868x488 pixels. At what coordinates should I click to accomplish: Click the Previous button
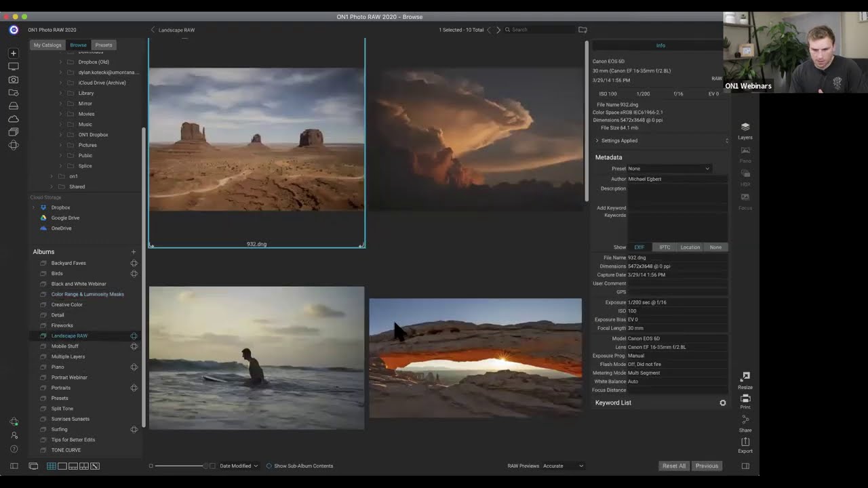coord(707,466)
